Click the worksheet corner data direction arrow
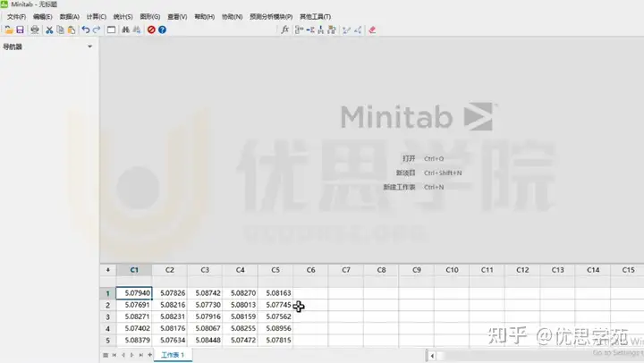Screen dimensions: 644x363 [108, 270]
